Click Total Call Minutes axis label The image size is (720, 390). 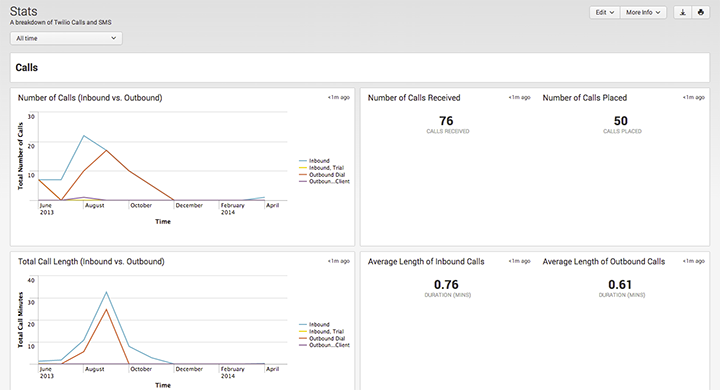click(20, 320)
